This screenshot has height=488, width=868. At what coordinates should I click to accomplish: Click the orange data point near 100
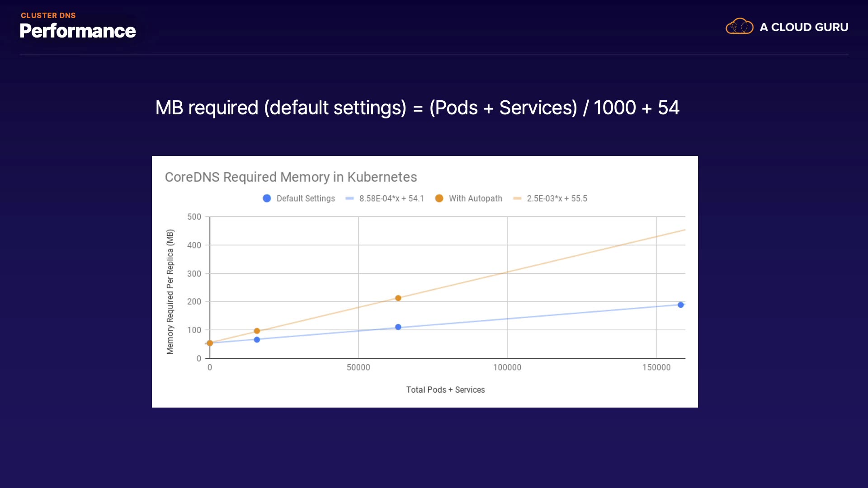pyautogui.click(x=257, y=331)
